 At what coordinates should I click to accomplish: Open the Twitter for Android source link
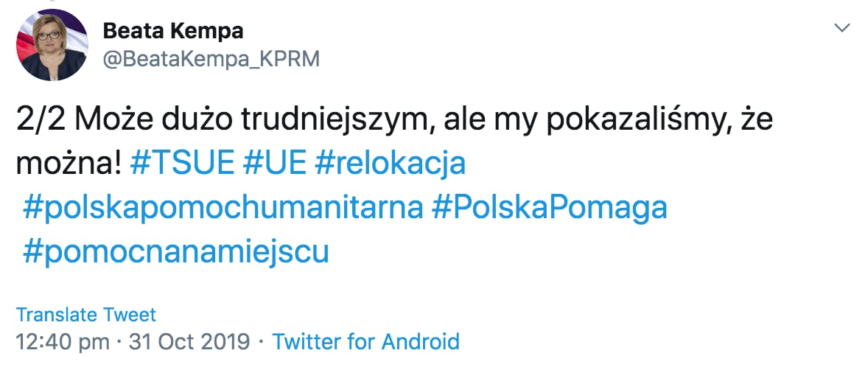coord(366,342)
